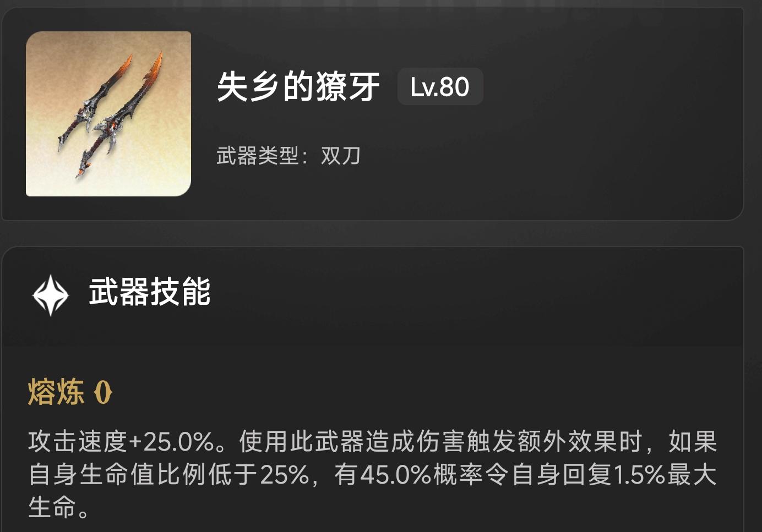This screenshot has height=532, width=762.
Task: Select the Lv.80 level badge
Action: coord(440,87)
